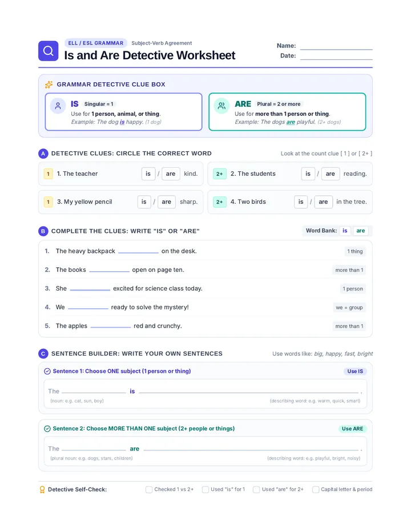Click the "are" chip in Word Bank
Image resolution: width=411 pixels, height=532 pixels.
click(360, 231)
